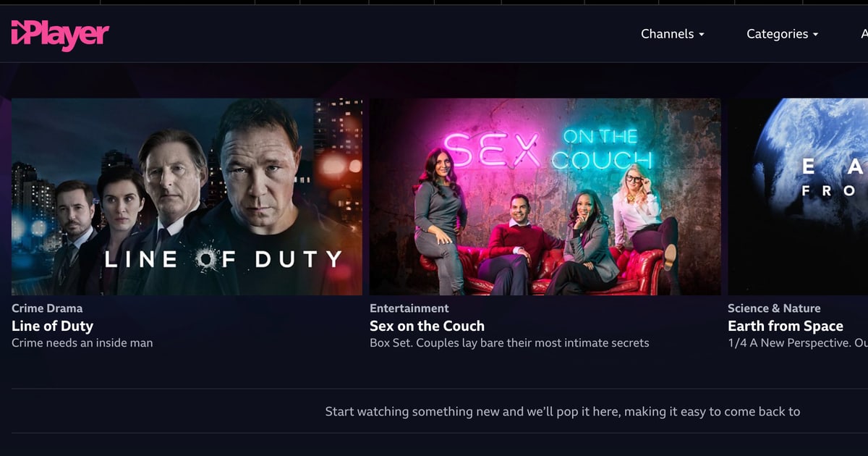
Task: Click the caret arrow next to Channels
Action: click(x=701, y=35)
